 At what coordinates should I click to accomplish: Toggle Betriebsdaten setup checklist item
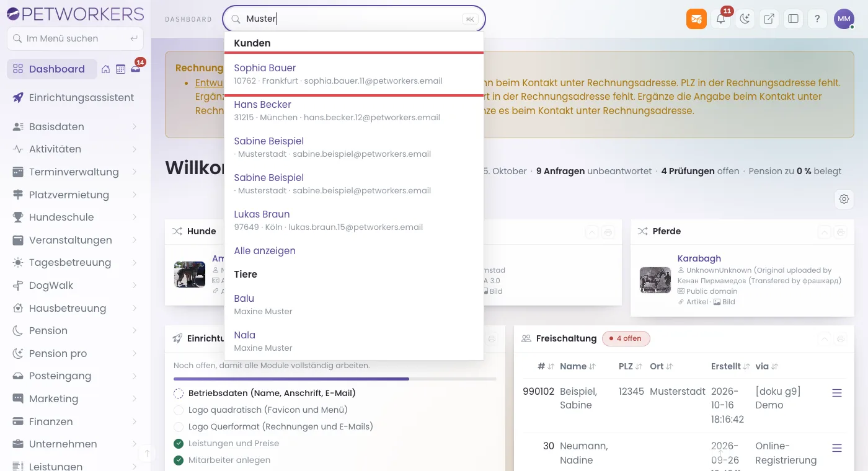point(179,393)
